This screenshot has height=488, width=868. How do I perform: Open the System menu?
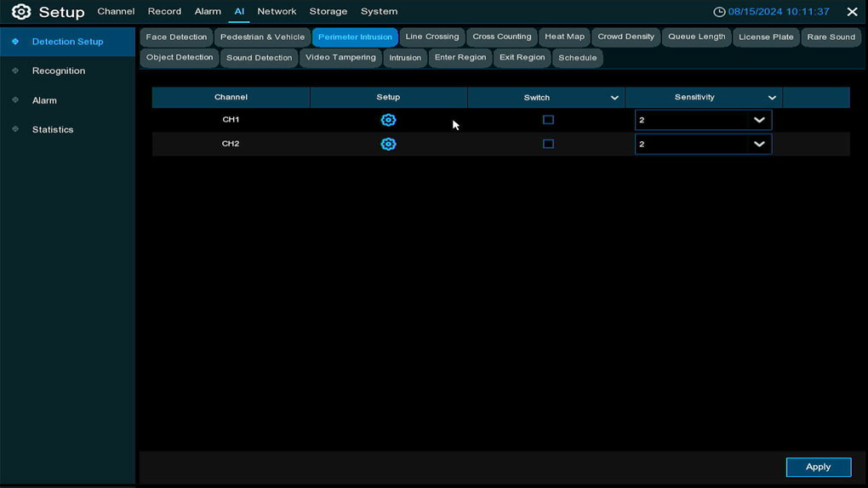(380, 12)
